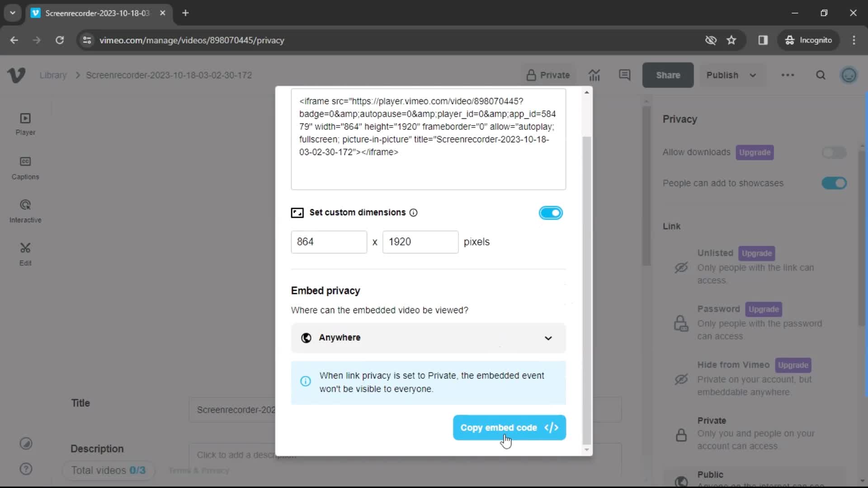This screenshot has height=488, width=868.
Task: Toggle Set custom dimensions switch
Action: [551, 213]
